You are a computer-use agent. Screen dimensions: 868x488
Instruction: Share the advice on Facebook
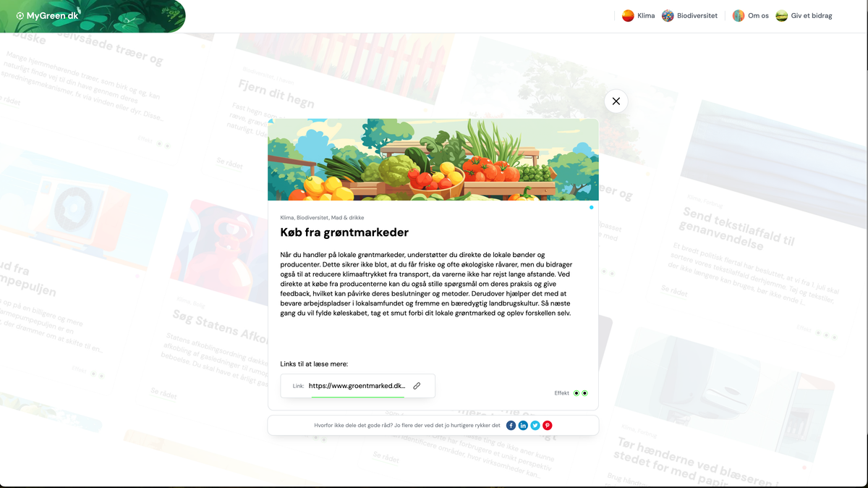[x=511, y=426]
